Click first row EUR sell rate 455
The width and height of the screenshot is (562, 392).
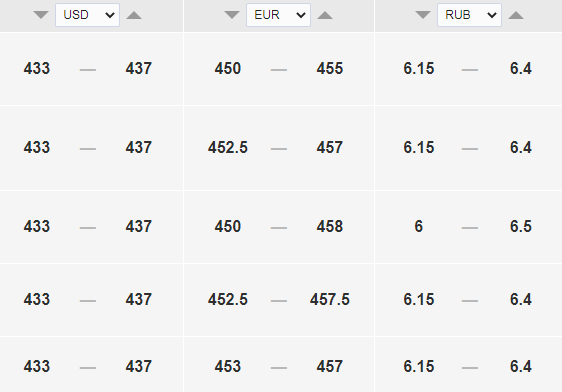[330, 68]
